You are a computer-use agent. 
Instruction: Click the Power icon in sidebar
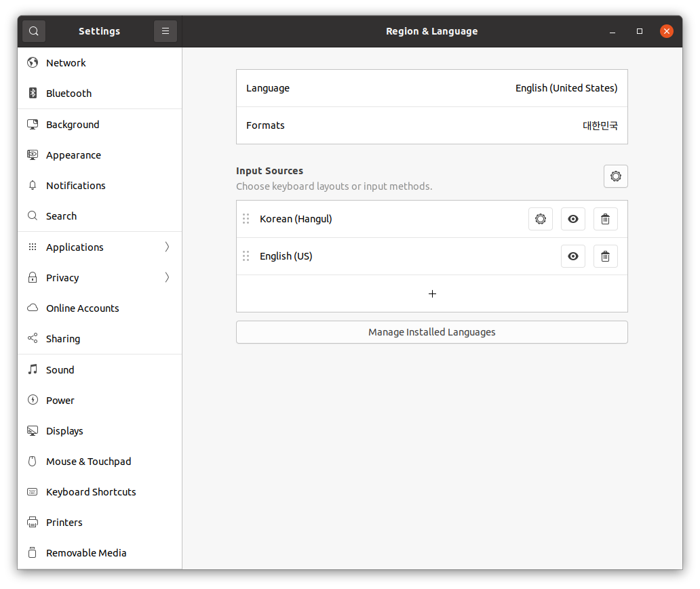coord(33,400)
